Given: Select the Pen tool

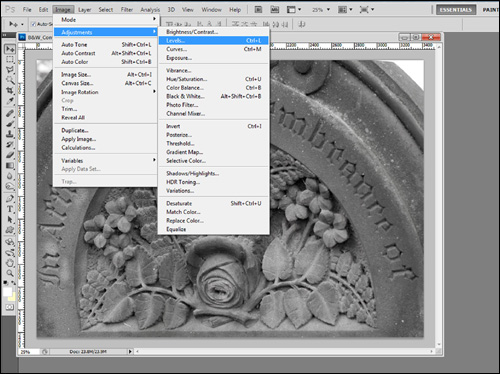Looking at the screenshot, I should (10, 199).
